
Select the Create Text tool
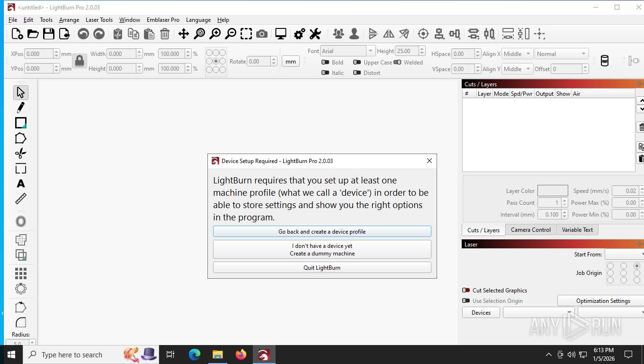pos(20,183)
